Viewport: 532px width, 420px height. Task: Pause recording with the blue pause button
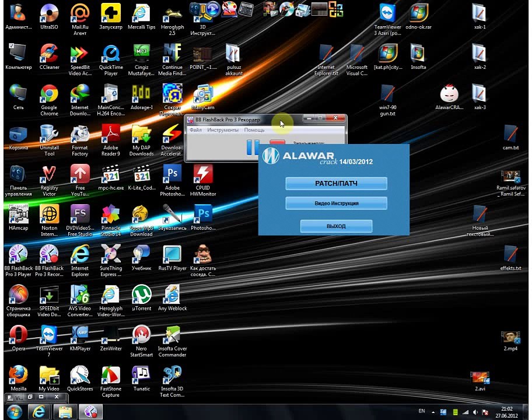pos(253,148)
